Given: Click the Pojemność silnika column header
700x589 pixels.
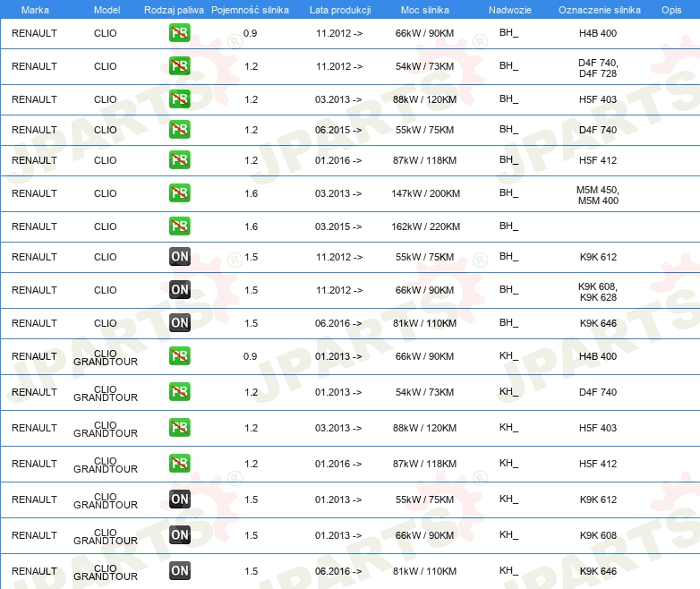Looking at the screenshot, I should point(250,10).
